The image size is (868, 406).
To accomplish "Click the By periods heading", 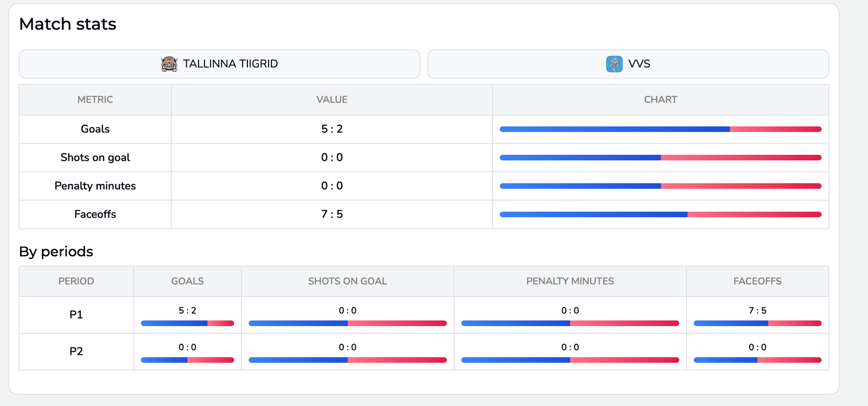I will (x=56, y=251).
